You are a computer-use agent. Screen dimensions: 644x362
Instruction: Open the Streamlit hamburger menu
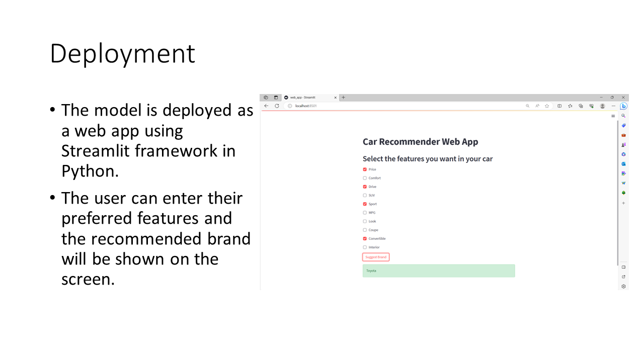tap(613, 116)
